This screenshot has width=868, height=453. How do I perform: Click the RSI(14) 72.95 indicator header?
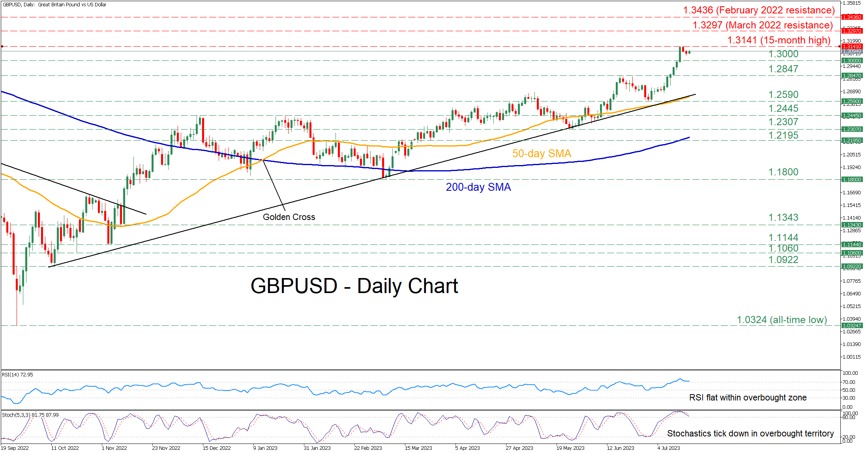[18, 374]
